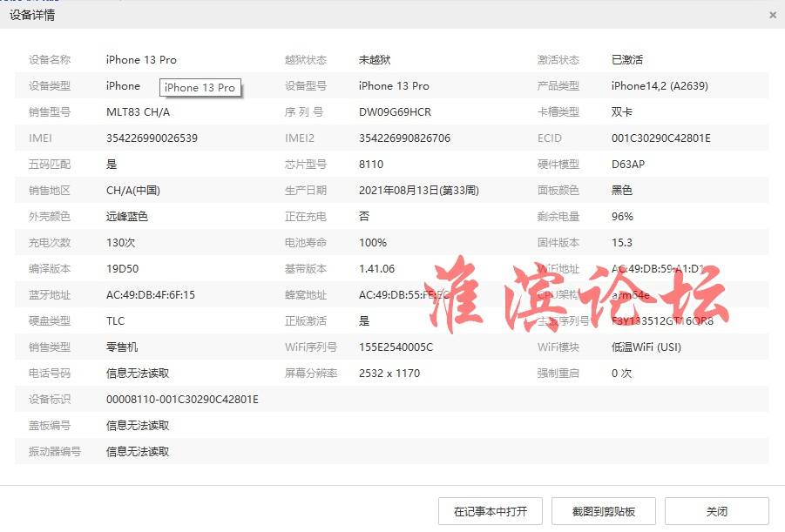Click remaining battery value 96%
Viewport: 785px width, 532px height.
(622, 216)
